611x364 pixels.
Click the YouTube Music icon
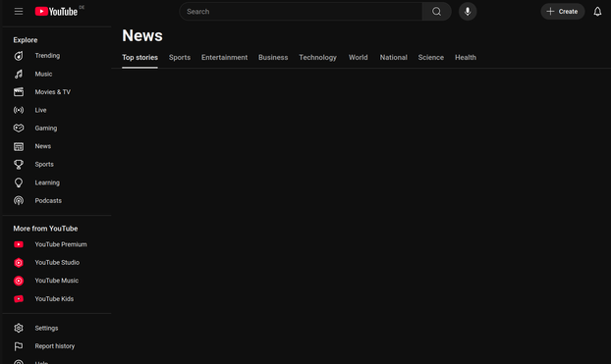click(x=19, y=281)
